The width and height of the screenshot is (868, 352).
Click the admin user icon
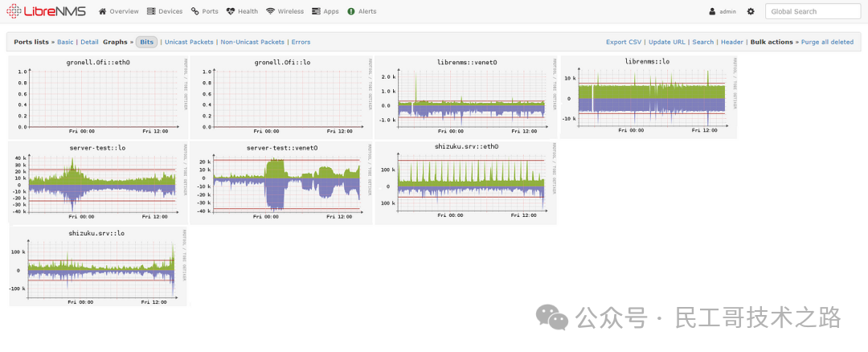712,11
